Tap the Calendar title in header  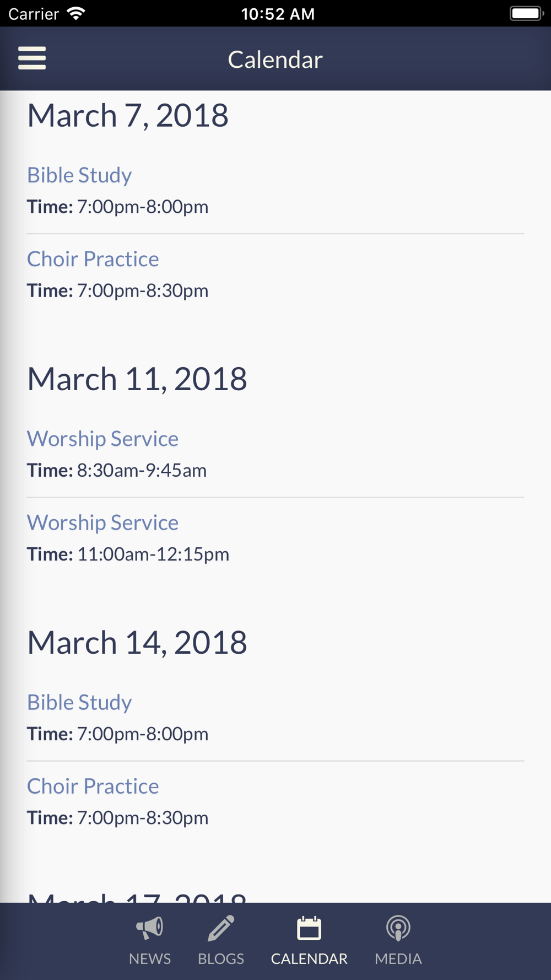(275, 60)
